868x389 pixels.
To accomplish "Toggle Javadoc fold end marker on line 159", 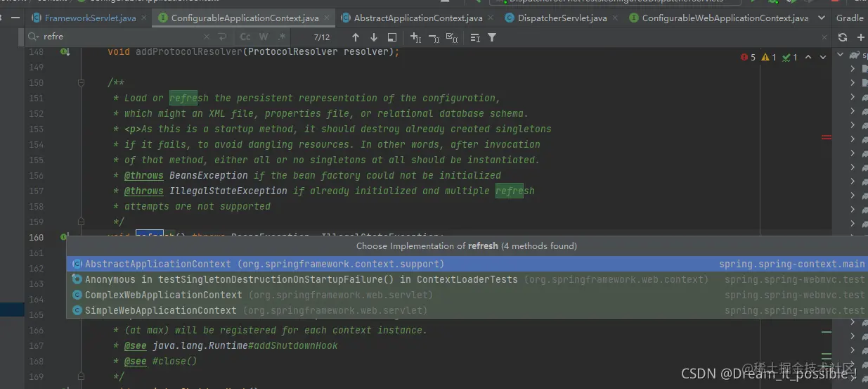I will click(x=82, y=222).
